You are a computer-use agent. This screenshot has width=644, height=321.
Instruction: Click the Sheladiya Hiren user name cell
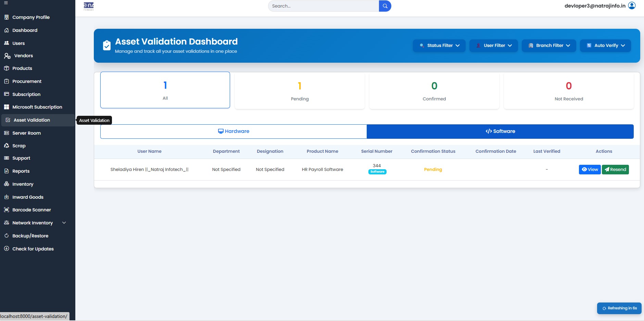click(149, 170)
